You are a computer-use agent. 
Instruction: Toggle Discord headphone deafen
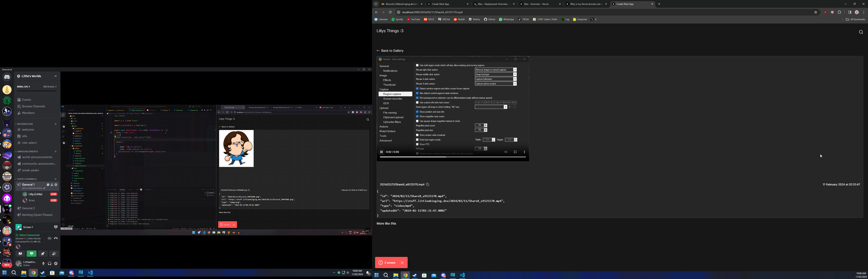[x=50, y=263]
